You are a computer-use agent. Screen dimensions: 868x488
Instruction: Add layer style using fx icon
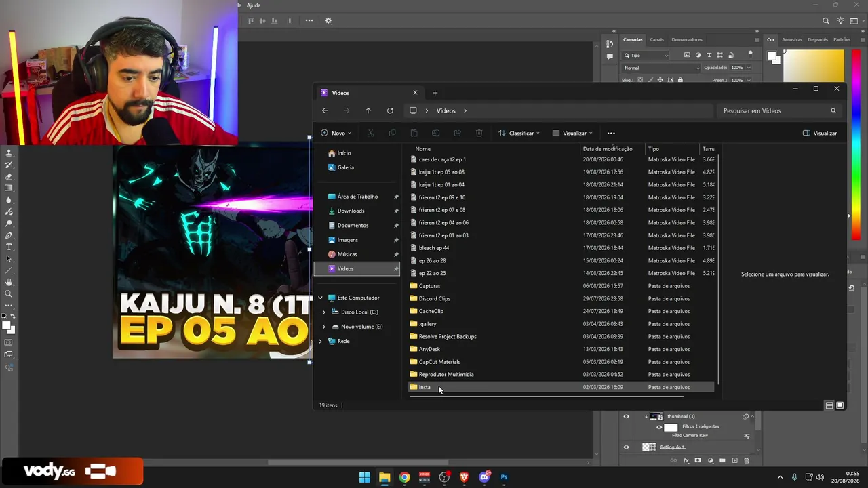tap(686, 461)
